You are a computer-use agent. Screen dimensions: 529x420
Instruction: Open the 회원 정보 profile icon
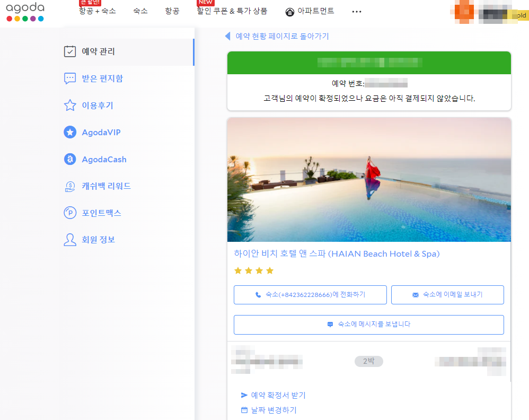point(70,239)
